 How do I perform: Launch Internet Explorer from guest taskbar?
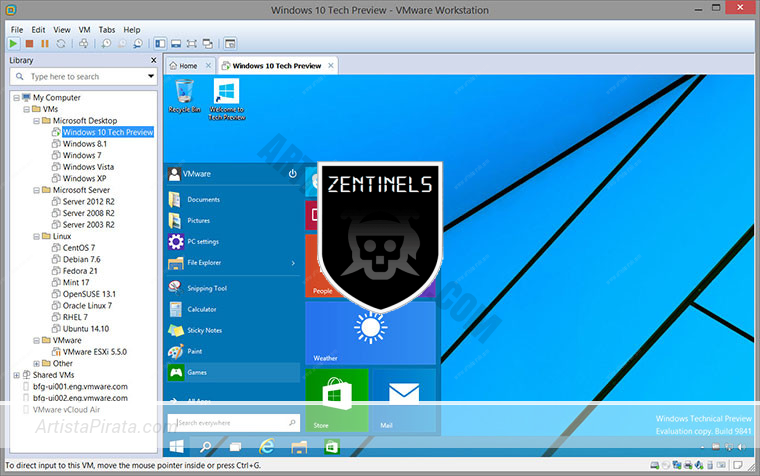(267, 446)
